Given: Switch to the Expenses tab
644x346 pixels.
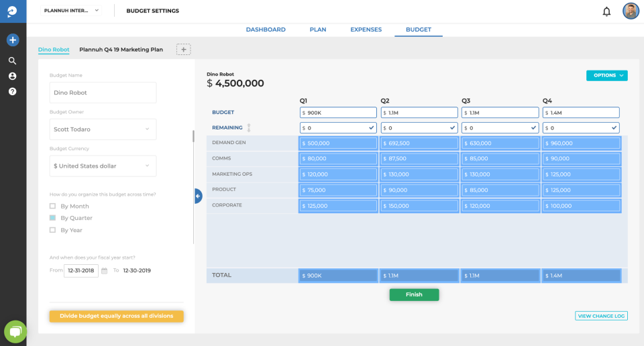Looking at the screenshot, I should pos(366,30).
